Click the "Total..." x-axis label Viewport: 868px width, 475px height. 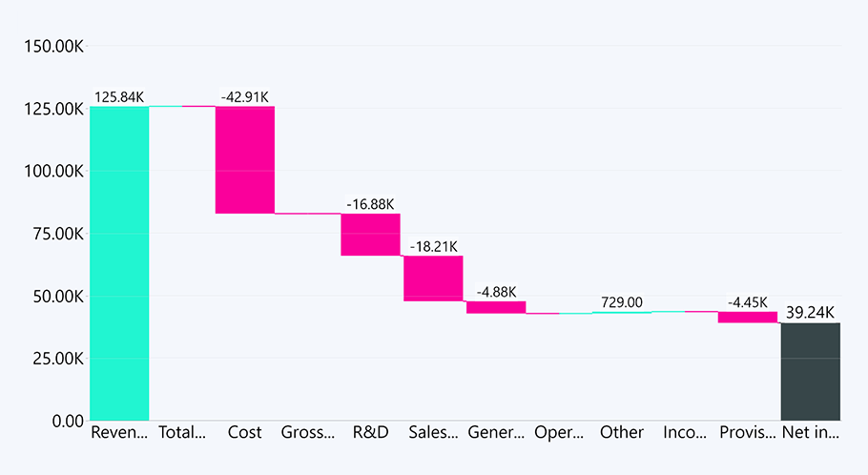pyautogui.click(x=182, y=432)
